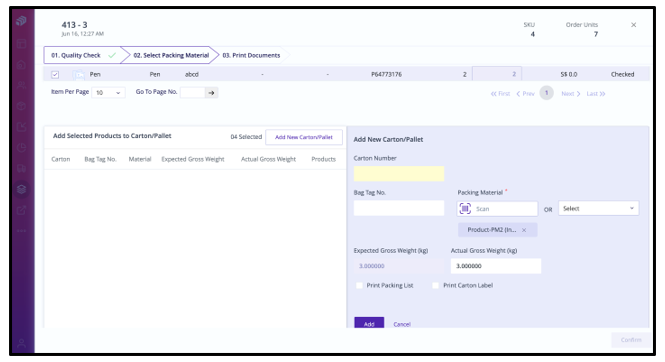Open the user profile icon in the sidebar

click(x=21, y=343)
